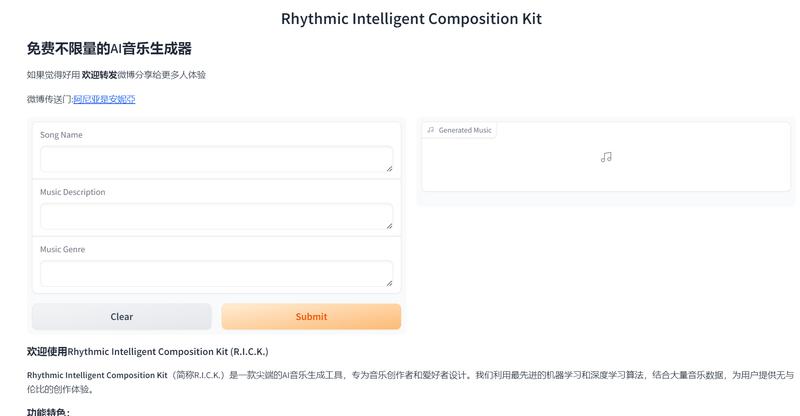
Task: Click the Music Description textbox resize handle
Action: click(389, 226)
